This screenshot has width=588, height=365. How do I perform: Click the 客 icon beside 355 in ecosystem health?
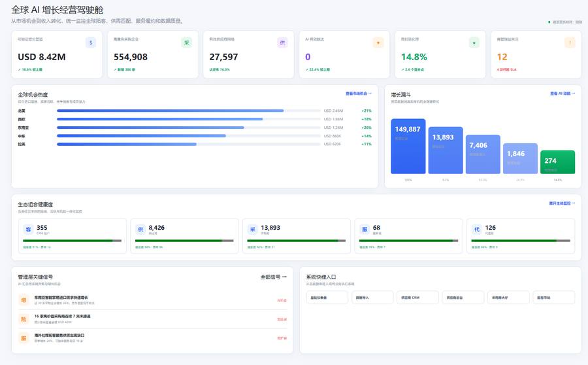pos(29,229)
